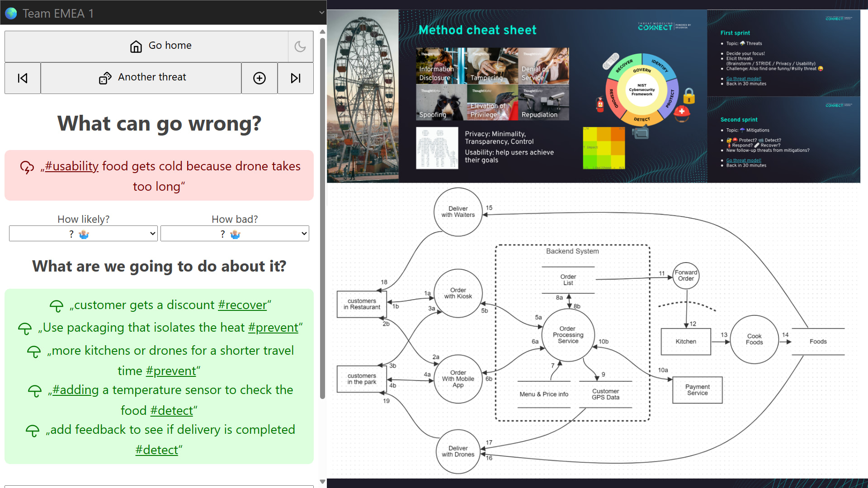Screen dimensions: 868x488
Task: Click umbrella icon beside temperature sensor mitigation
Action: coord(35,391)
